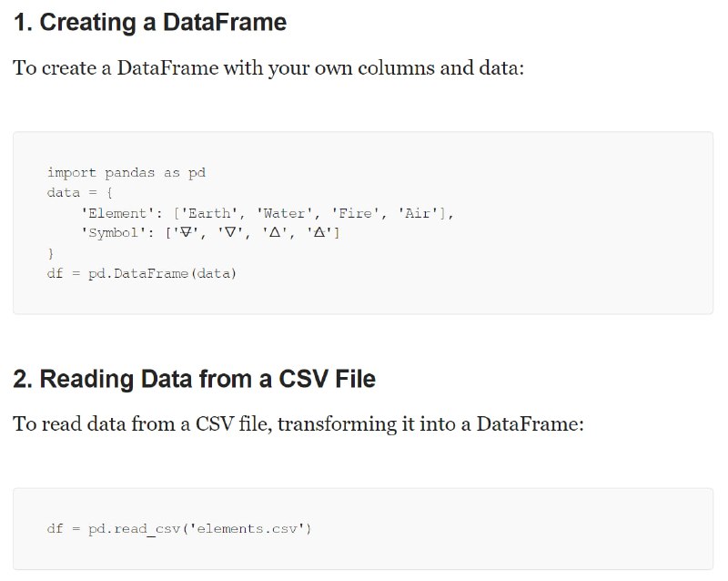The width and height of the screenshot is (728, 581).
Task: Click the paragraph about reading a CSV file
Action: pos(298,424)
